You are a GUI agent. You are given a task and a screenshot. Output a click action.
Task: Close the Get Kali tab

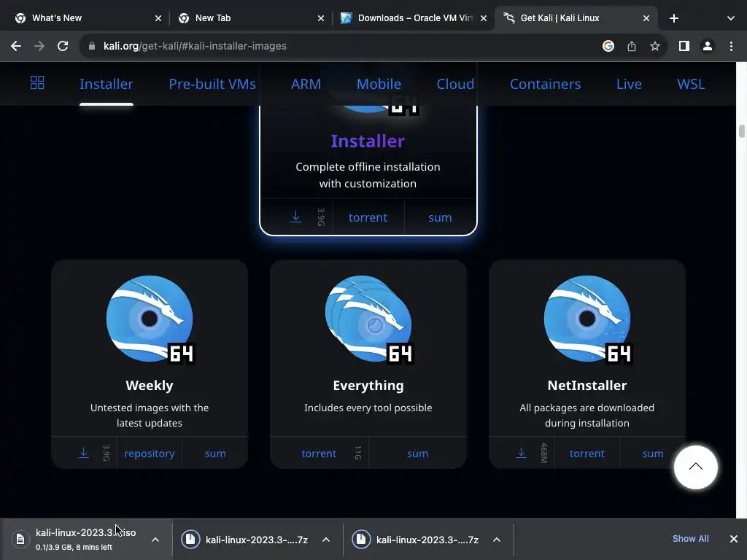coord(646,18)
